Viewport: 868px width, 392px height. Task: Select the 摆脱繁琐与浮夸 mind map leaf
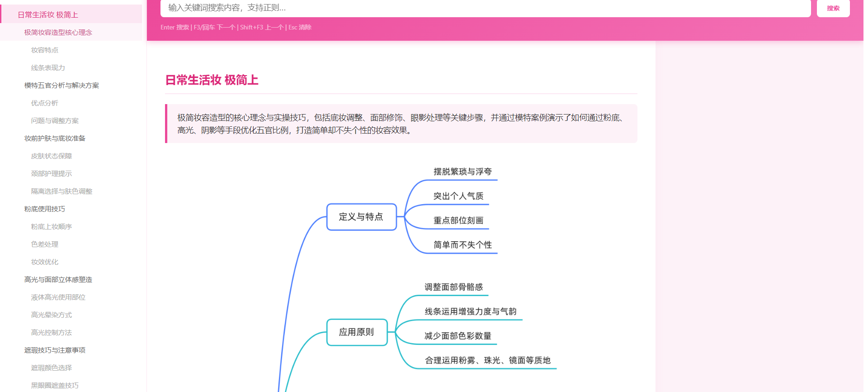coord(462,172)
